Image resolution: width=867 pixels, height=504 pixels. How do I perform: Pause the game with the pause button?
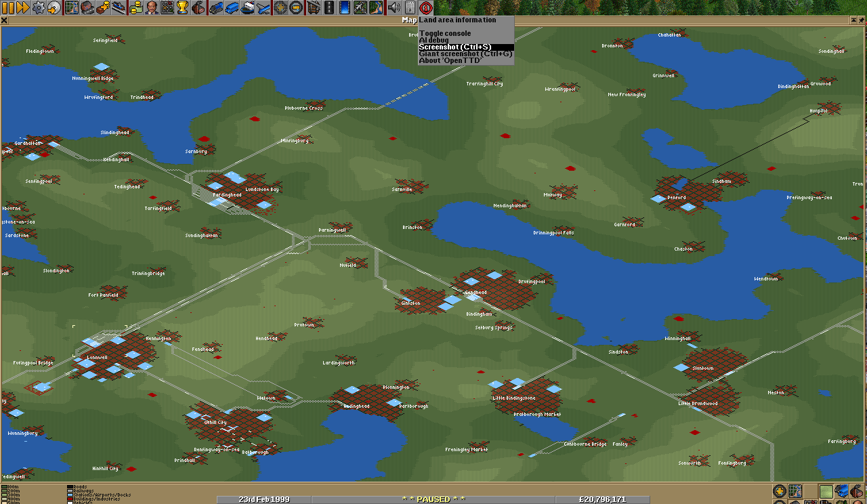8,7
